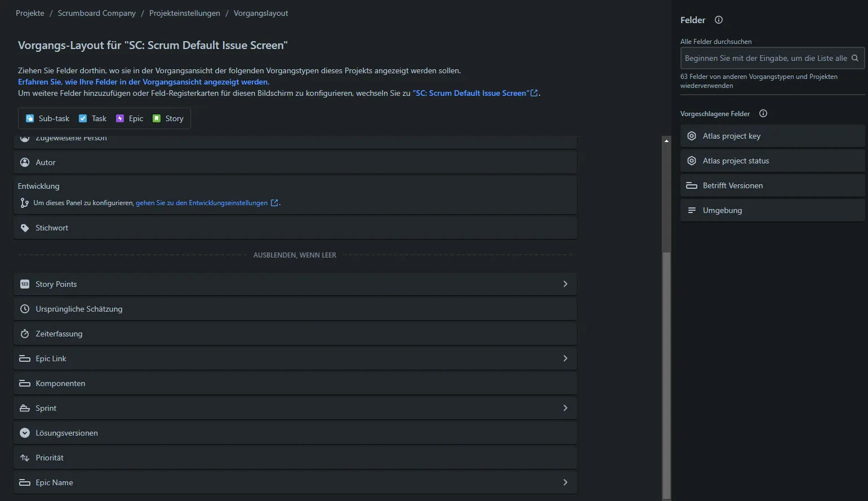Click the Task issue type label

pos(99,118)
